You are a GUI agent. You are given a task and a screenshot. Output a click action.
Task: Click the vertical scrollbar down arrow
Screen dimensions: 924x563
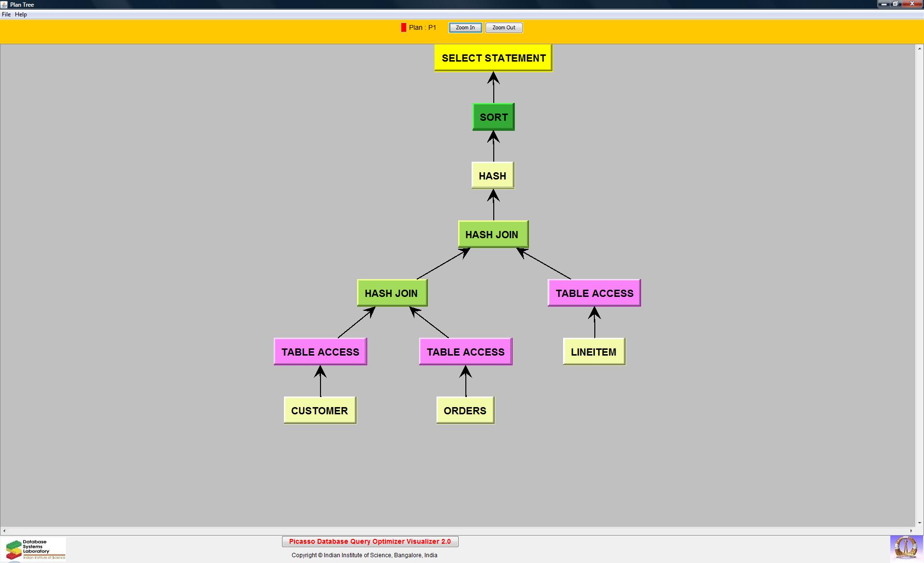919,523
